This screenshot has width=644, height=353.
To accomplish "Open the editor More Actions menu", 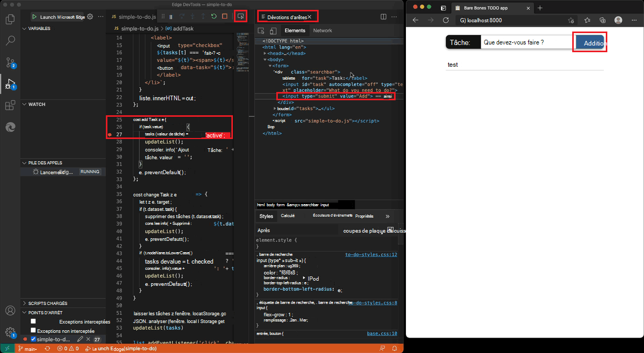I will coord(395,17).
